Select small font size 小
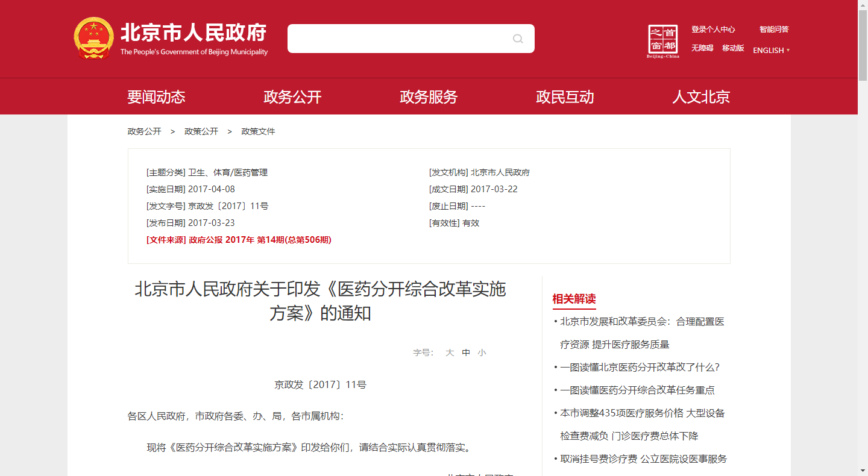Viewport: 868px width, 476px height. click(x=482, y=353)
